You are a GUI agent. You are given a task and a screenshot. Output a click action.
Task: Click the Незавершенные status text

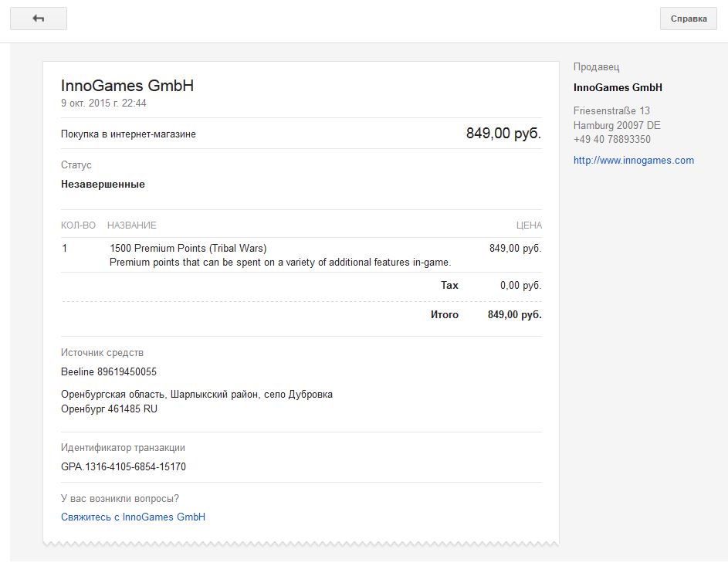click(103, 185)
